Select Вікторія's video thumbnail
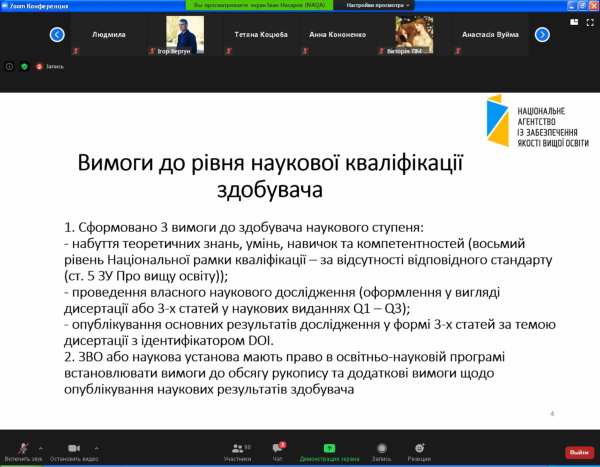Viewport: 600px width, 467px height. [413, 35]
